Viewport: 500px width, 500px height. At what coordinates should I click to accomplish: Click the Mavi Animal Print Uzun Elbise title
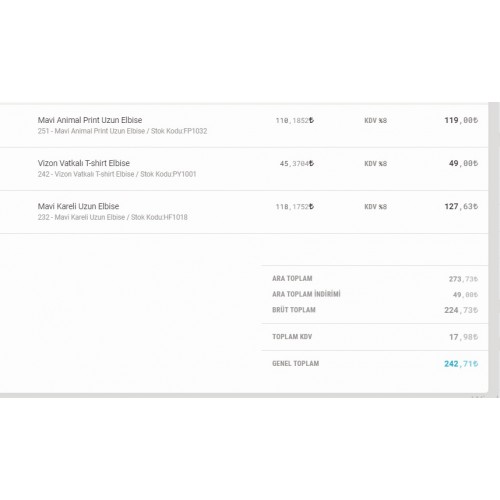click(90, 120)
